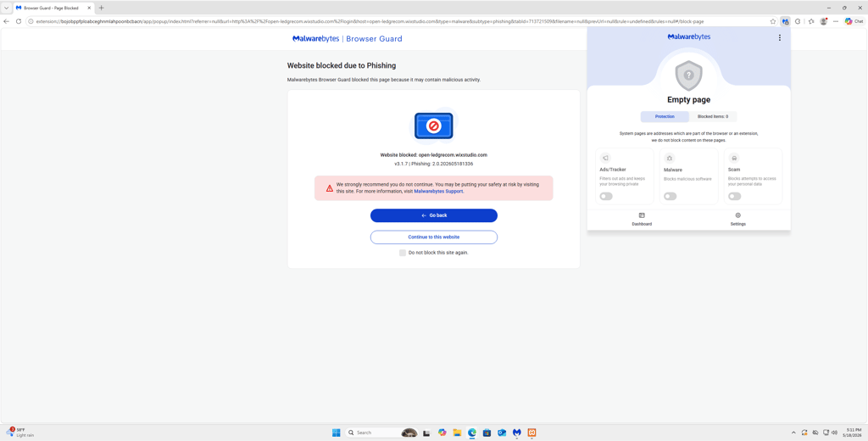The image size is (868, 441).
Task: Check 'Do not block this site again'
Action: tap(403, 253)
